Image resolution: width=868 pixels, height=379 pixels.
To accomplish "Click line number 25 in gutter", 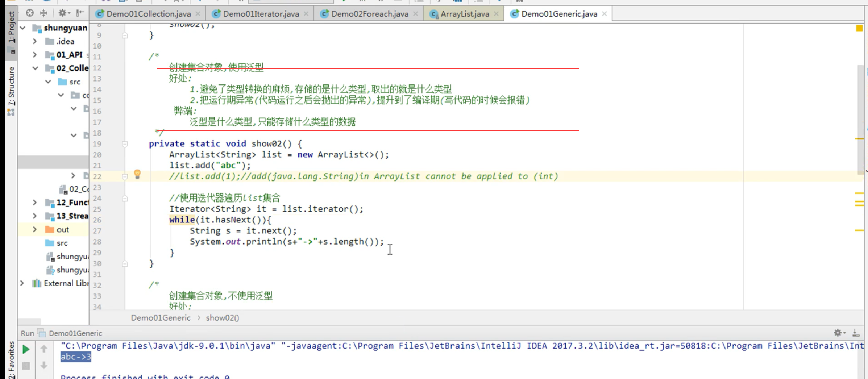I will click(97, 209).
